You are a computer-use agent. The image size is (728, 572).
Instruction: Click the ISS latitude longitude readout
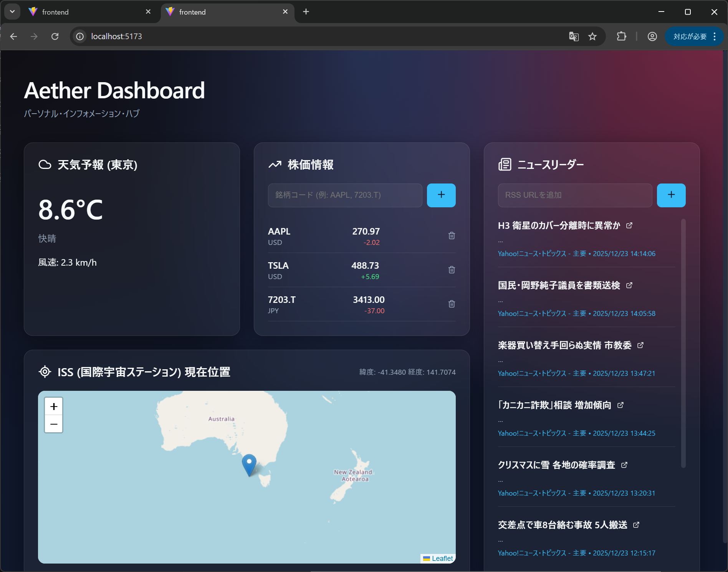click(x=407, y=372)
